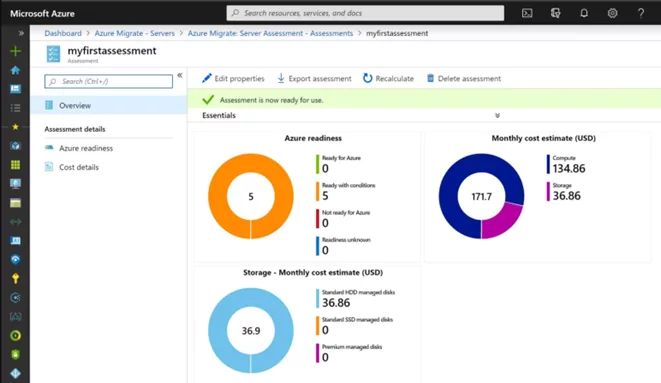Open the Help question mark icon

click(x=641, y=13)
